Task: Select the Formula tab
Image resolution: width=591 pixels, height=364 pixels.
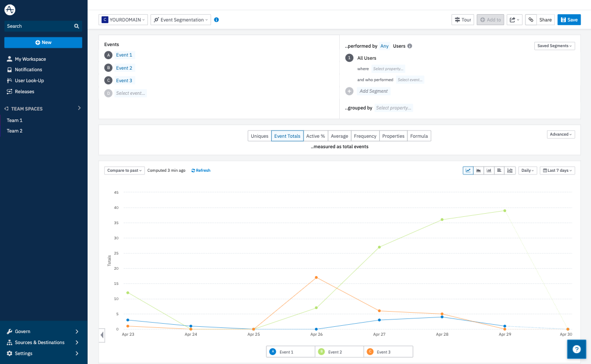Action: pos(419,136)
